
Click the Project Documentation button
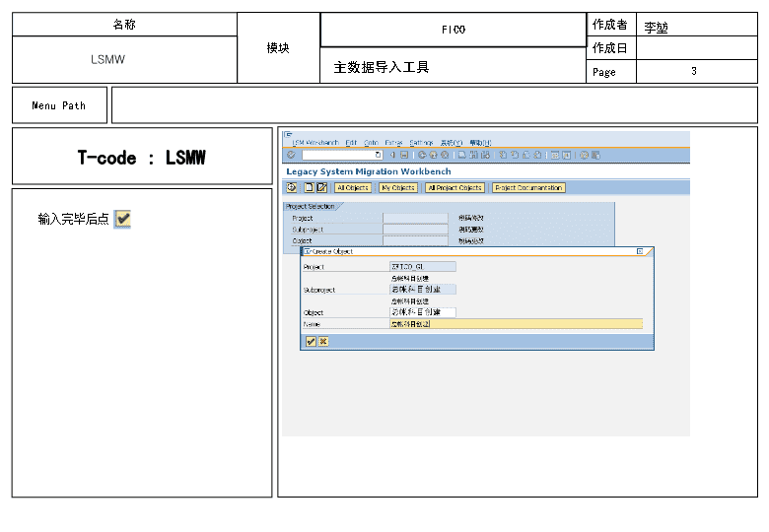pos(528,187)
